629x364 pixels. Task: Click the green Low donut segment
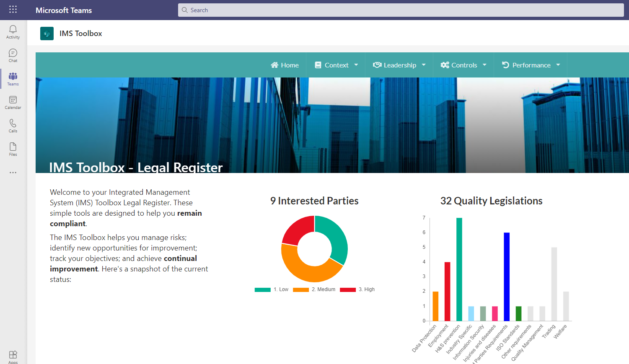tap(337, 237)
